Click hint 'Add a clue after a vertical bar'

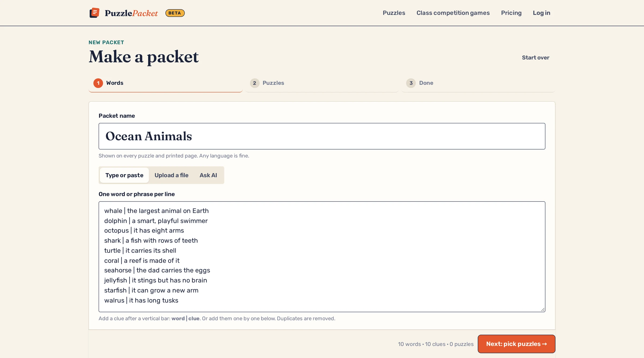coord(217,318)
